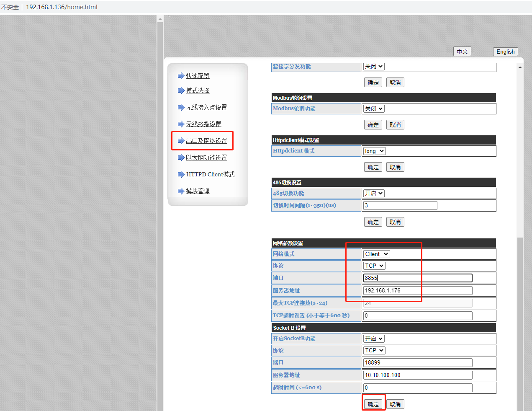Click the arrow icon next to 无线终端设置
The image size is (532, 411).
coord(181,124)
